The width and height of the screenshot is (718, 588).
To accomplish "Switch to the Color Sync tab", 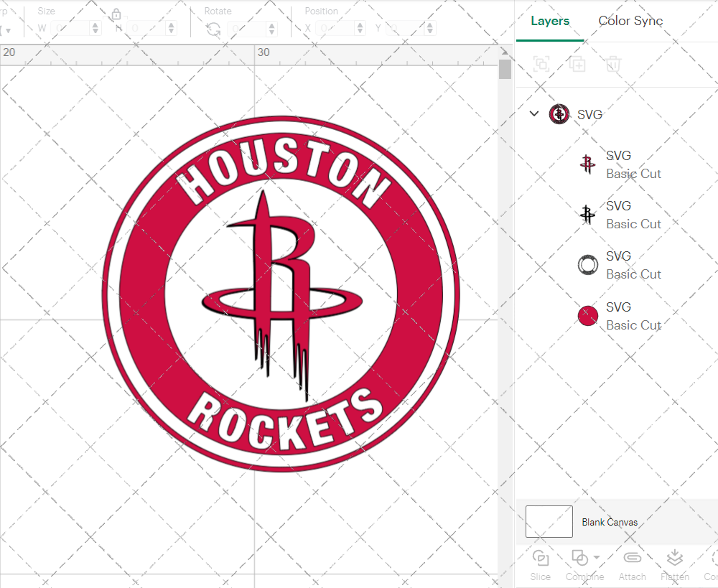I will tap(630, 21).
